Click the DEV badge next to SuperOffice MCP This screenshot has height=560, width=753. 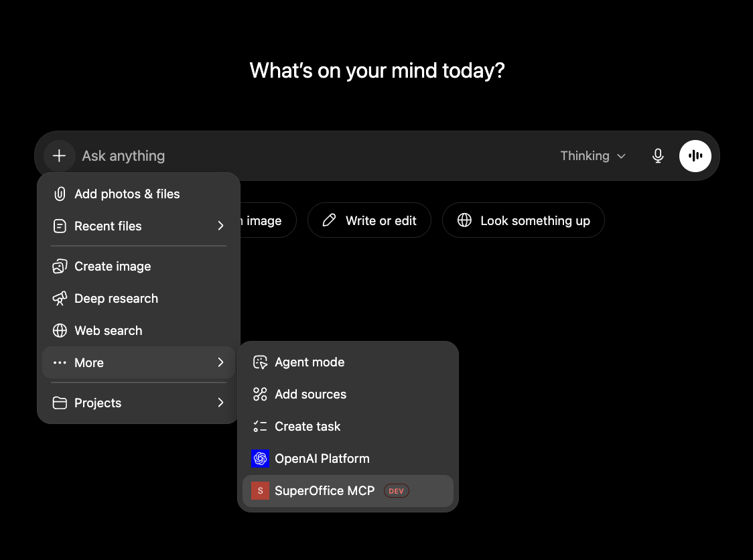pos(396,491)
